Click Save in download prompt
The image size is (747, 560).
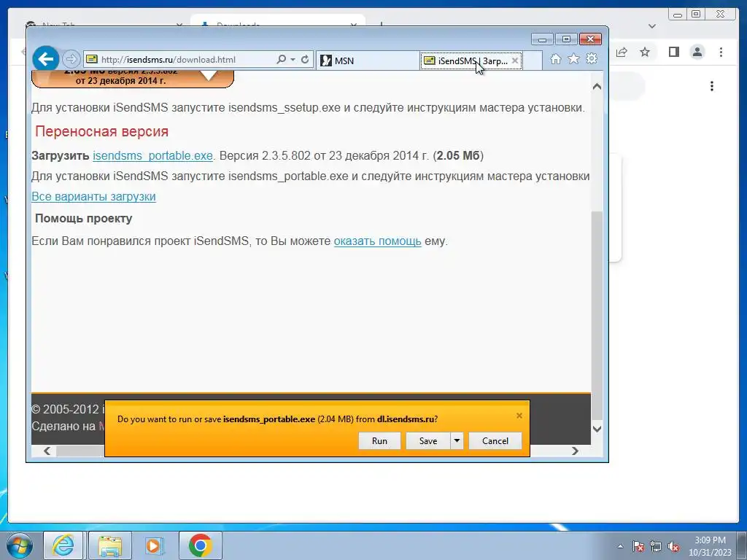(427, 441)
